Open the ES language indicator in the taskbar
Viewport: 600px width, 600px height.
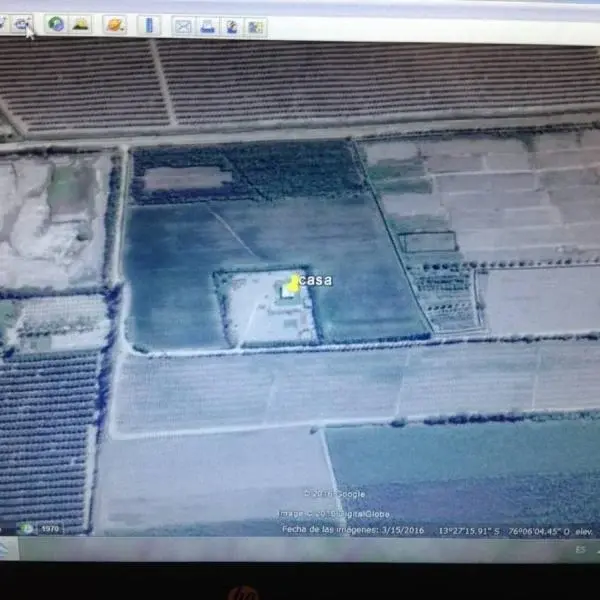pos(580,548)
